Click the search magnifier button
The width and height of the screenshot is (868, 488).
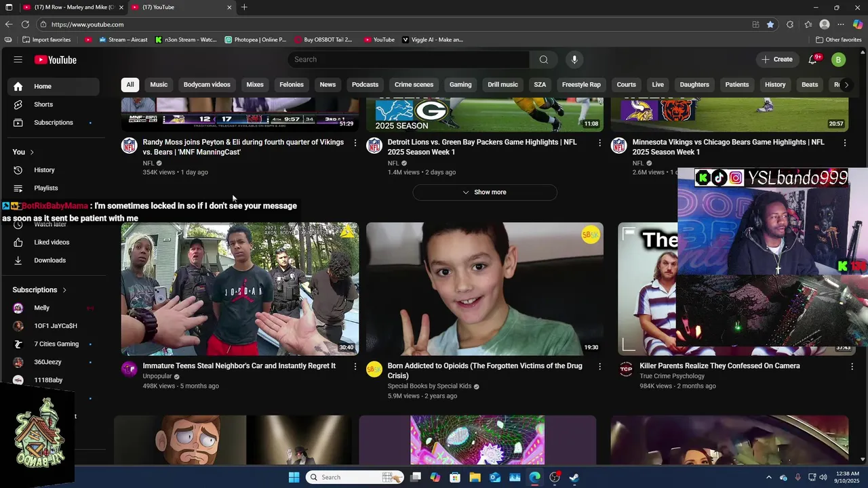[x=543, y=60]
